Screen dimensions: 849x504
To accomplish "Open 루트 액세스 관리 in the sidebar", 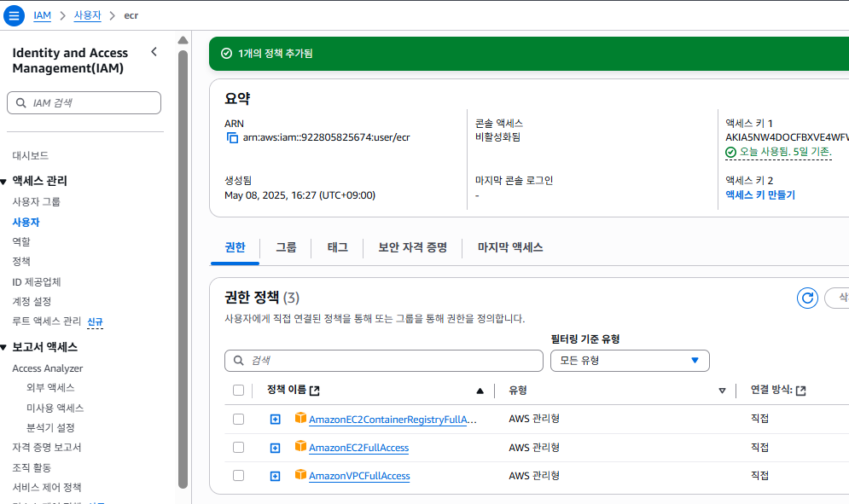I will (x=47, y=321).
